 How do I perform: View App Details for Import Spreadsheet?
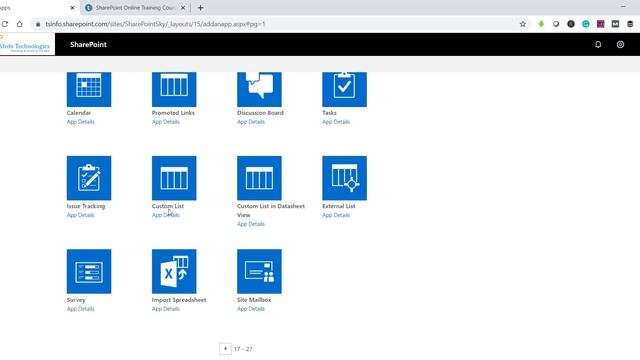pyautogui.click(x=166, y=309)
